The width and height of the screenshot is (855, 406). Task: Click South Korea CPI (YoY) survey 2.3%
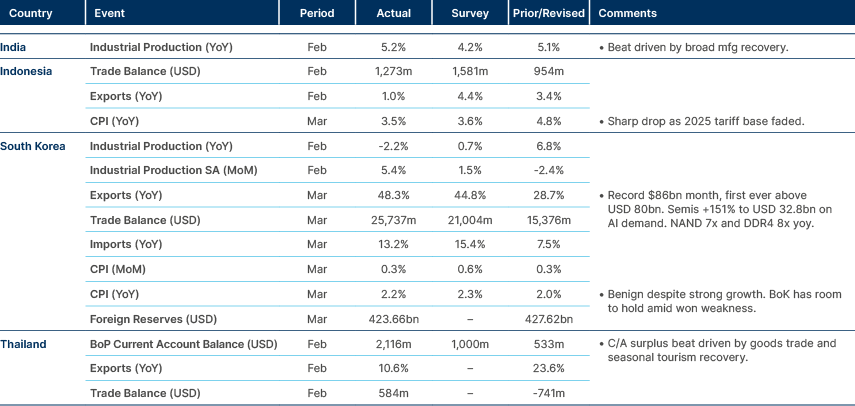[470, 295]
